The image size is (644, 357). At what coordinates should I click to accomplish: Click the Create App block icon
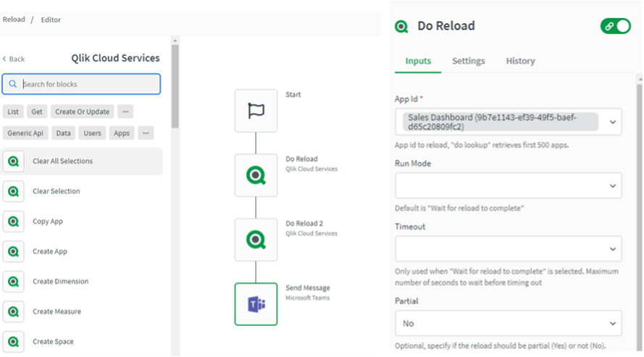[x=14, y=251]
